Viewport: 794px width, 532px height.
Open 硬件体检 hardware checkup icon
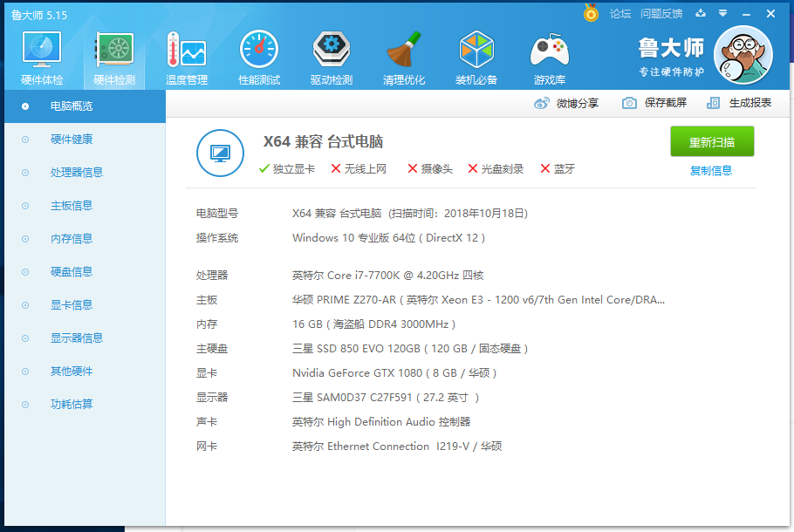click(x=42, y=58)
